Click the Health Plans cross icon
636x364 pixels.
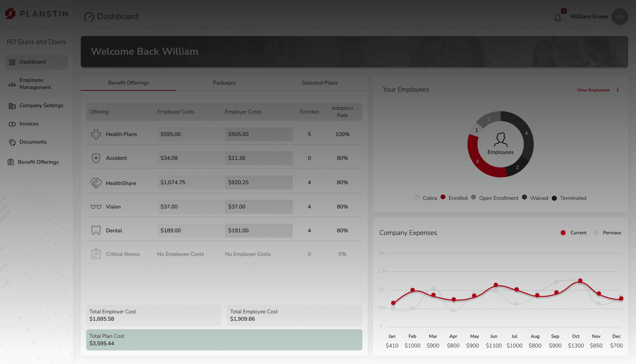96,134
